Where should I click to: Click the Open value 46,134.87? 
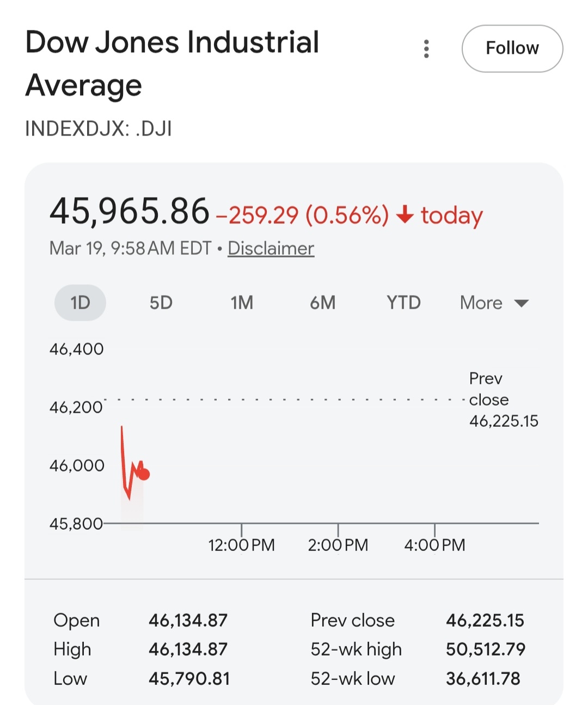(188, 620)
